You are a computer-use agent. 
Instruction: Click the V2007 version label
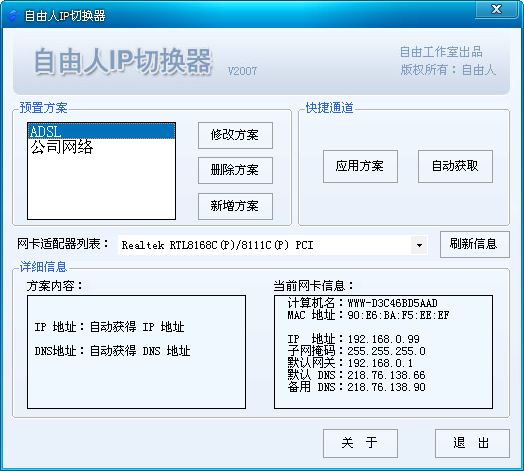(242, 71)
